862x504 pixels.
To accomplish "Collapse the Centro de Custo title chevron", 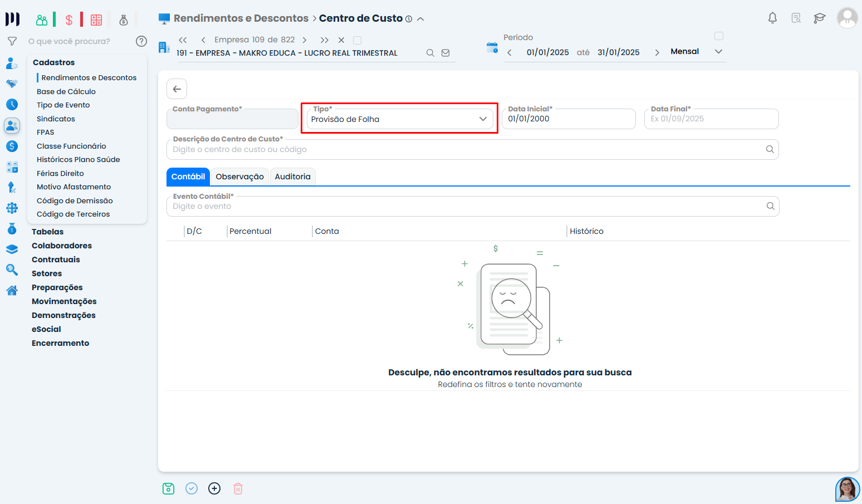I will 420,19.
